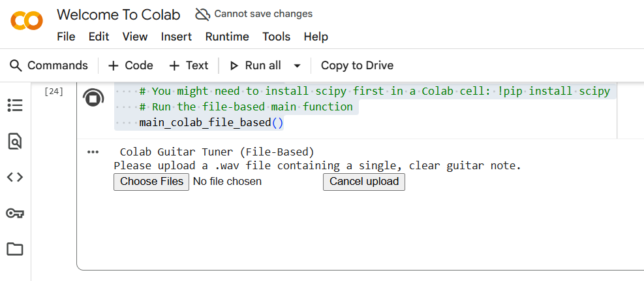Open the Files folder panel
The image size is (644, 281).
click(14, 249)
